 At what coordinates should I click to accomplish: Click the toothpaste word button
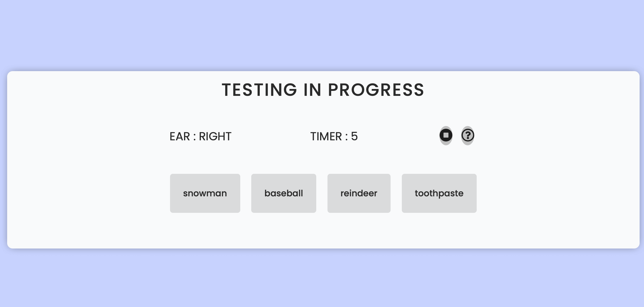[x=439, y=193]
